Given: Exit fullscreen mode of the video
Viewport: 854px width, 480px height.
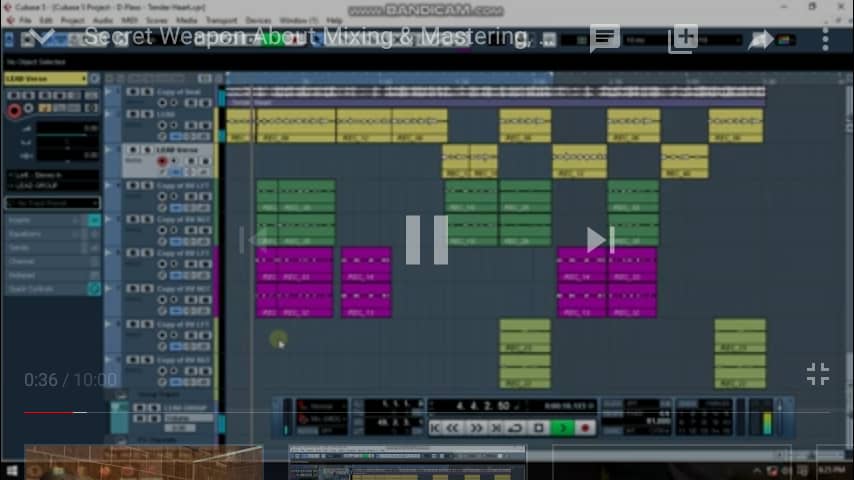Looking at the screenshot, I should 818,374.
